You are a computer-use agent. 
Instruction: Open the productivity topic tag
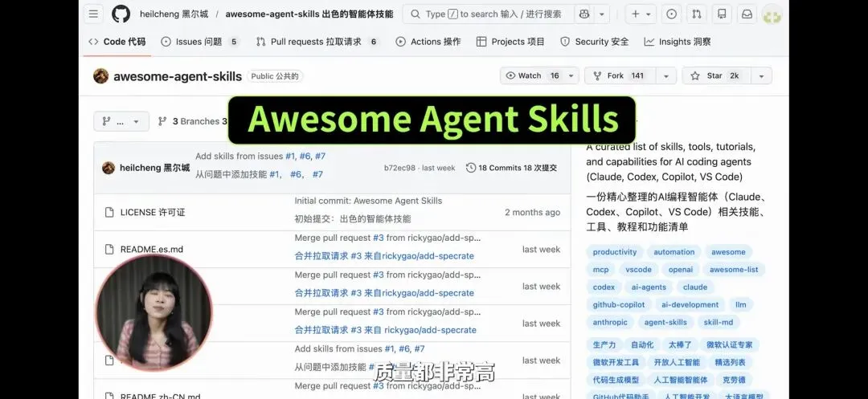(x=615, y=252)
